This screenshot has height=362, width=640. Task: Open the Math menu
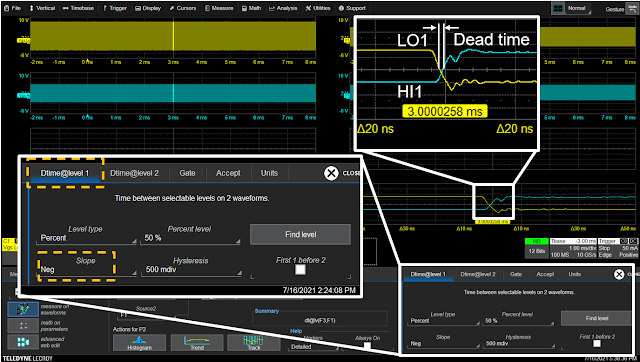252,8
